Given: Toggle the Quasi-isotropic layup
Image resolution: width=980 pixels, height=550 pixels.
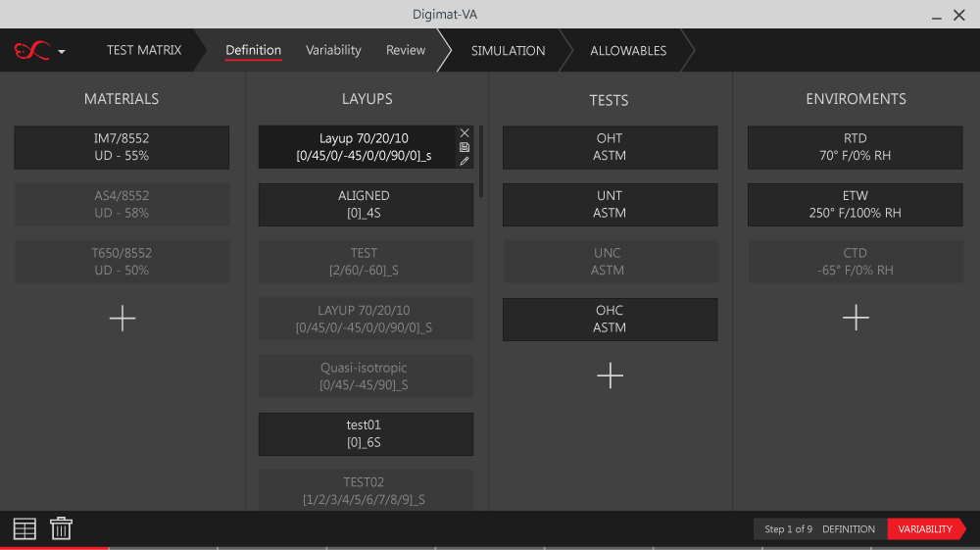Looking at the screenshot, I should tap(366, 376).
